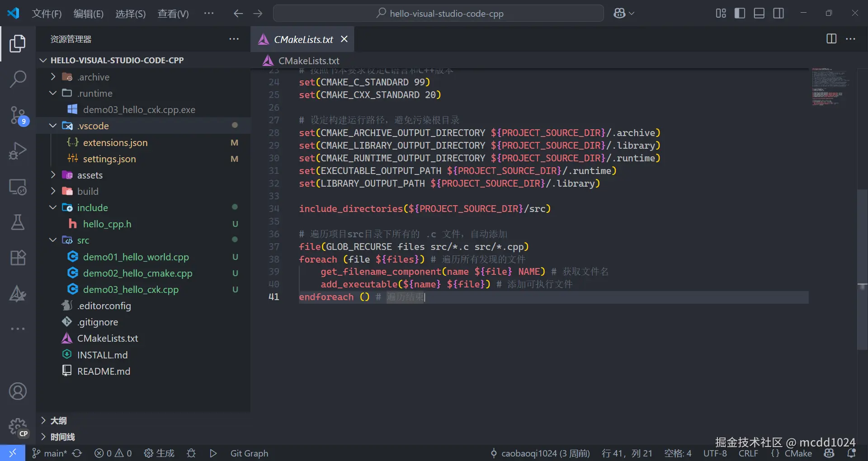Viewport: 868px width, 461px height.
Task: Open the 查看(V) menu
Action: pyautogui.click(x=173, y=14)
